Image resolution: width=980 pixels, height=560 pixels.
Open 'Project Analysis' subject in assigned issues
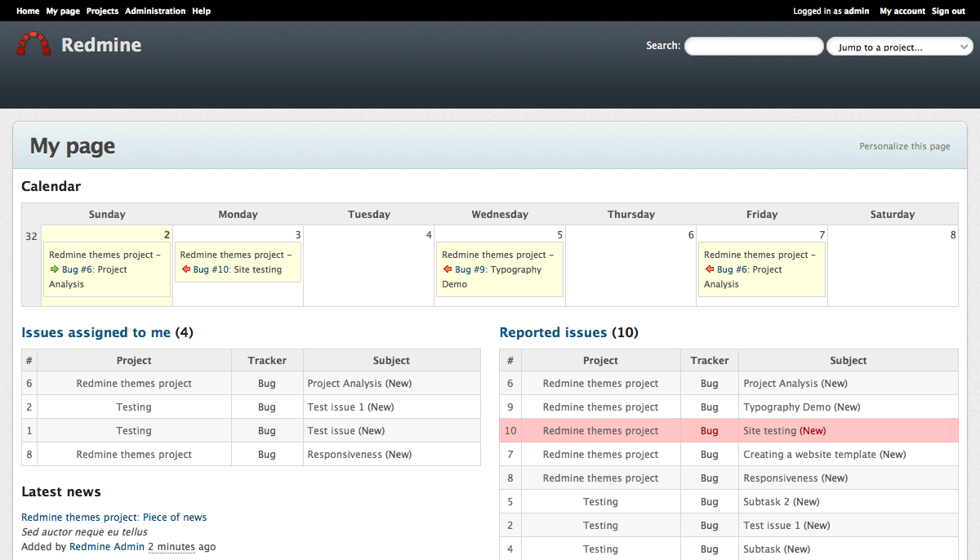344,383
